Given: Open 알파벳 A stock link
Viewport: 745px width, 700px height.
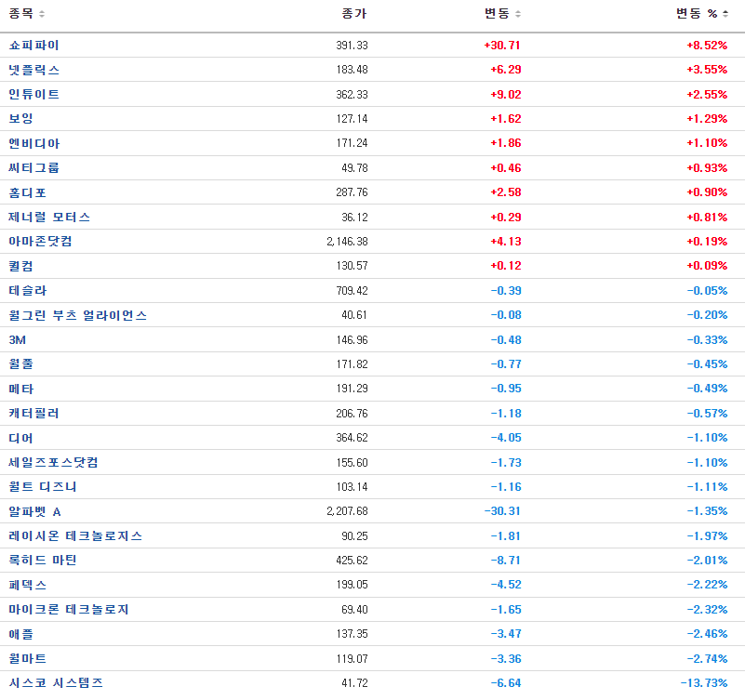Looking at the screenshot, I should pos(34,511).
